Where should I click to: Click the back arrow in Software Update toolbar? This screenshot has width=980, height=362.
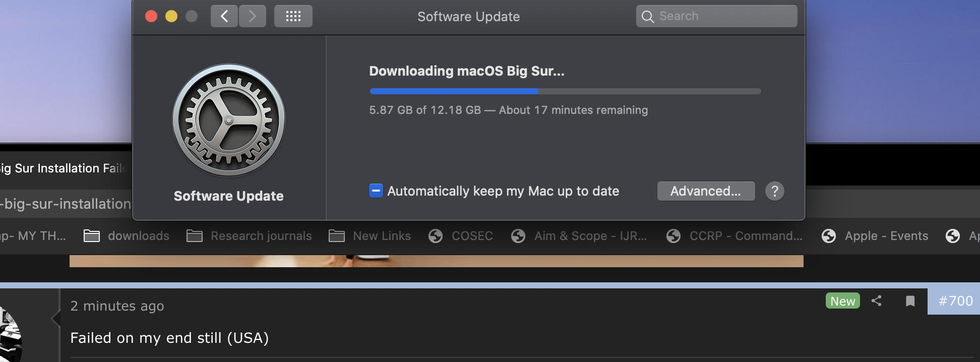tap(224, 17)
